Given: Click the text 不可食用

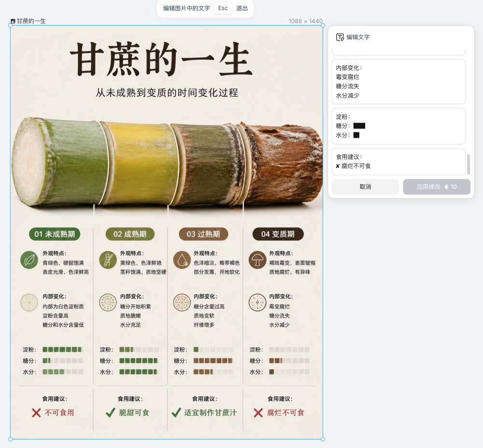Looking at the screenshot, I should (59, 413).
